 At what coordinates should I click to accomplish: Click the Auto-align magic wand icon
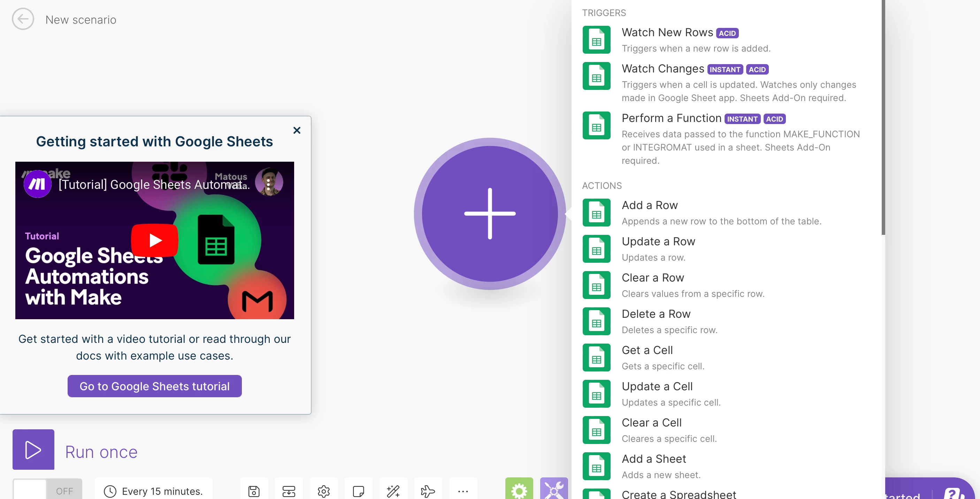point(393,491)
